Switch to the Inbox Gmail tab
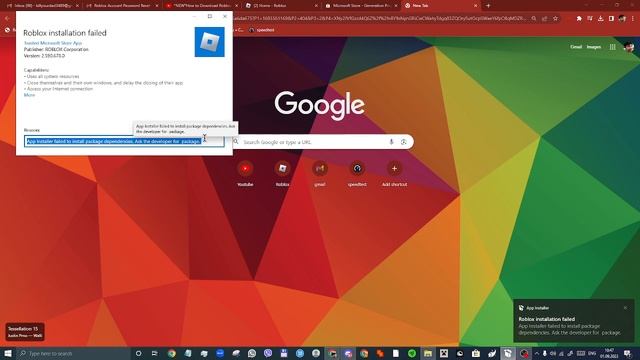 coord(42,6)
